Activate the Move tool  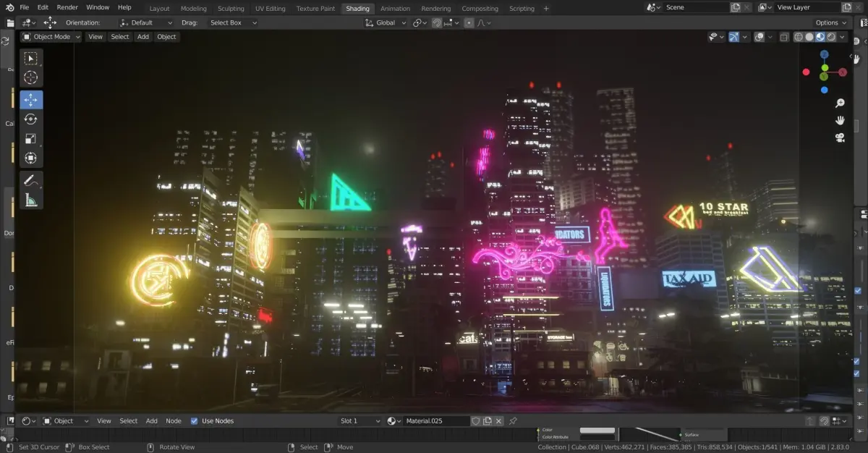[31, 100]
